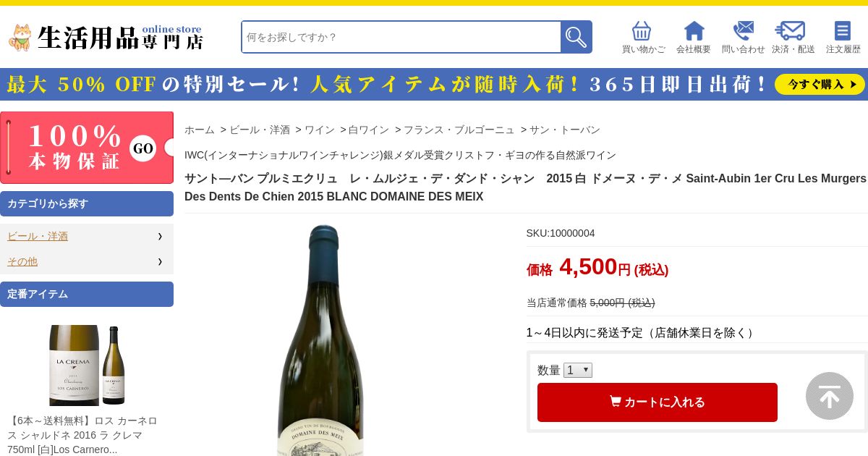Viewport: 868px width, 456px height.
Task: Click the ホーム breadcrumb link
Action: [200, 130]
